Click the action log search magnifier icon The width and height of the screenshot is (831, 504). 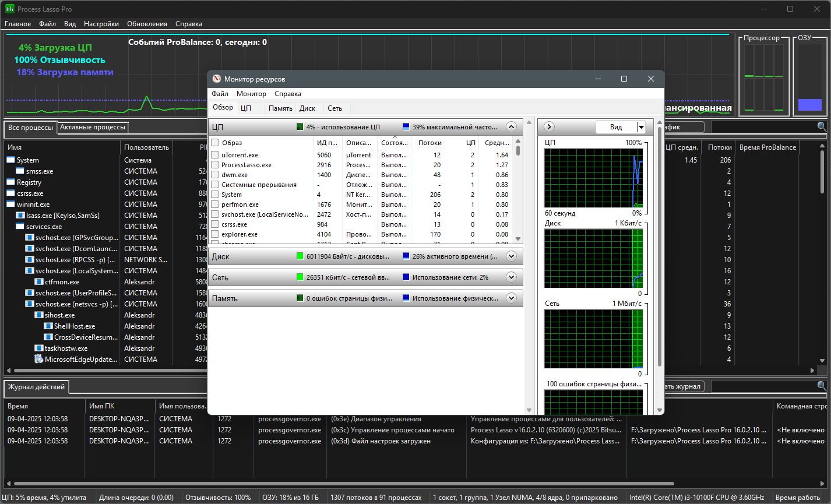coord(822,386)
